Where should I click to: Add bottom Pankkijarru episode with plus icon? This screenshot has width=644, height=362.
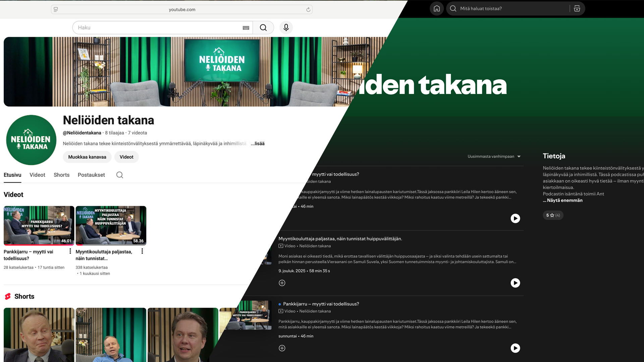pyautogui.click(x=282, y=348)
